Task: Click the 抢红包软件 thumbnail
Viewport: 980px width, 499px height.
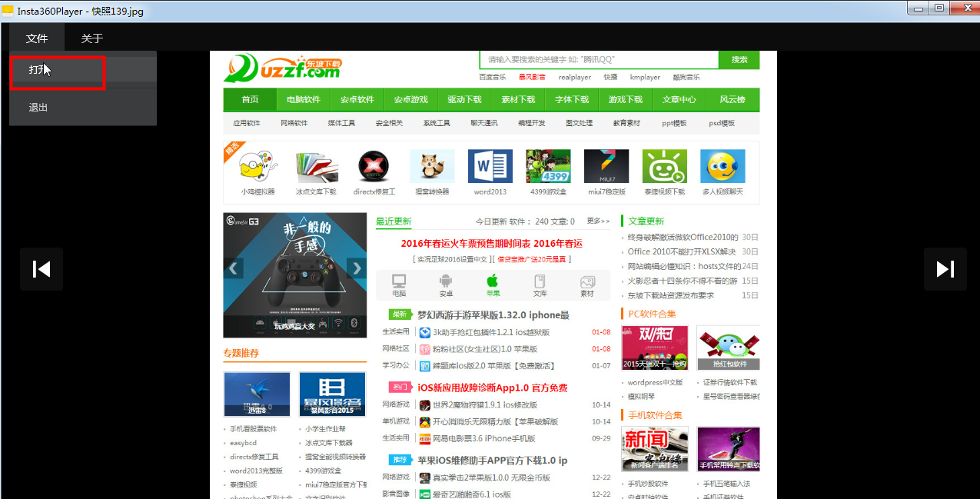Action: pos(729,348)
